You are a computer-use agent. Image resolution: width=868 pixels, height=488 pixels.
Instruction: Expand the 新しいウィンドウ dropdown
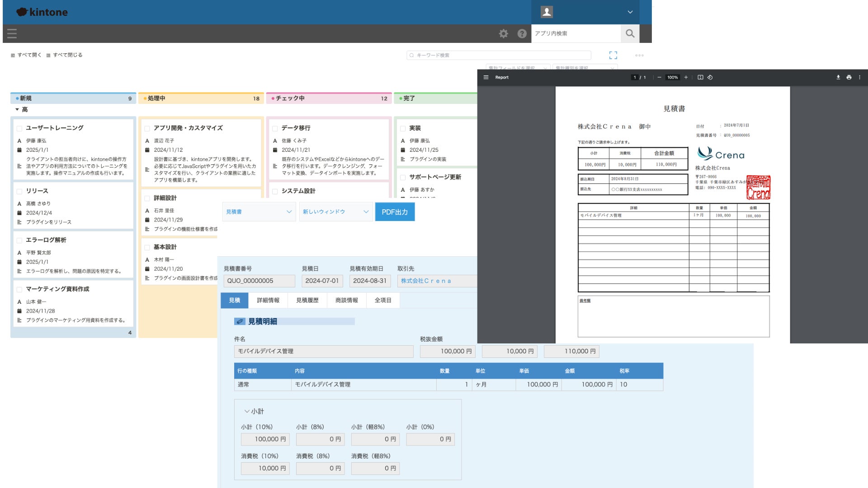tap(335, 211)
